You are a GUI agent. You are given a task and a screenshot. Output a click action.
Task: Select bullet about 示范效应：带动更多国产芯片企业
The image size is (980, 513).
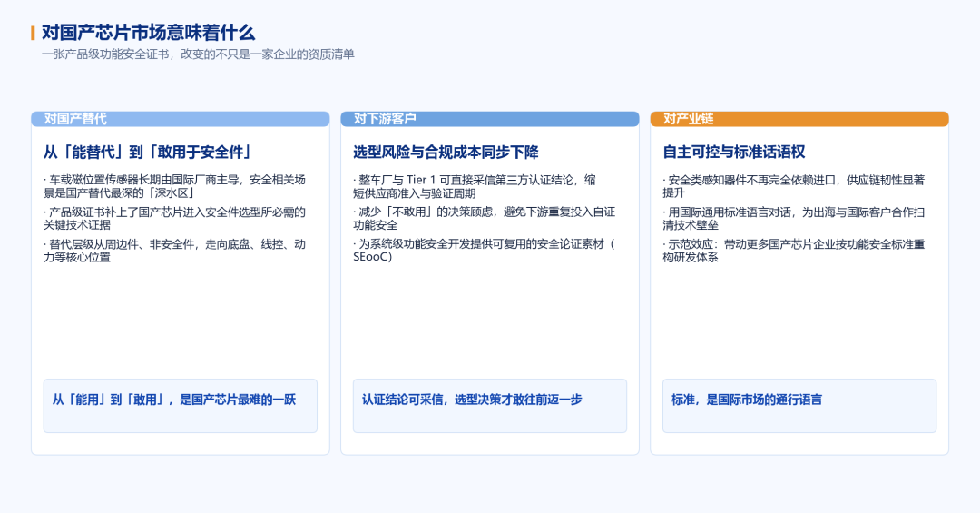794,251
